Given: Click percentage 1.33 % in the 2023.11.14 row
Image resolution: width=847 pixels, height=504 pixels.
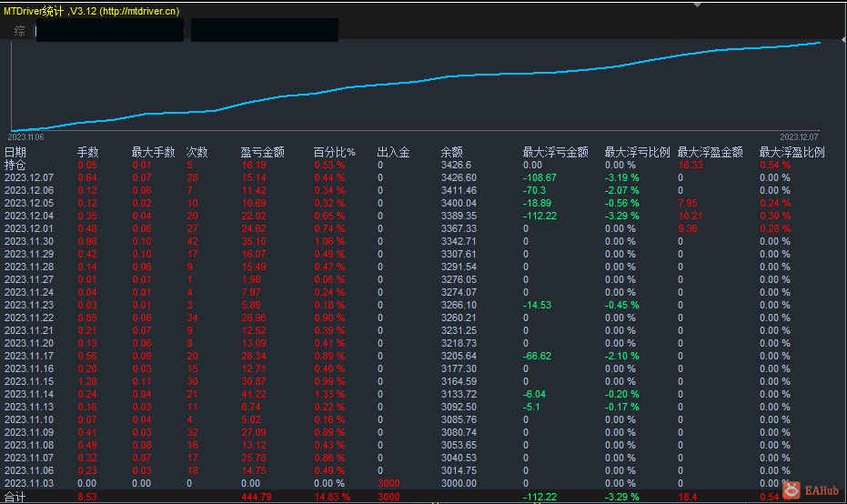Looking at the screenshot, I should click(329, 394).
